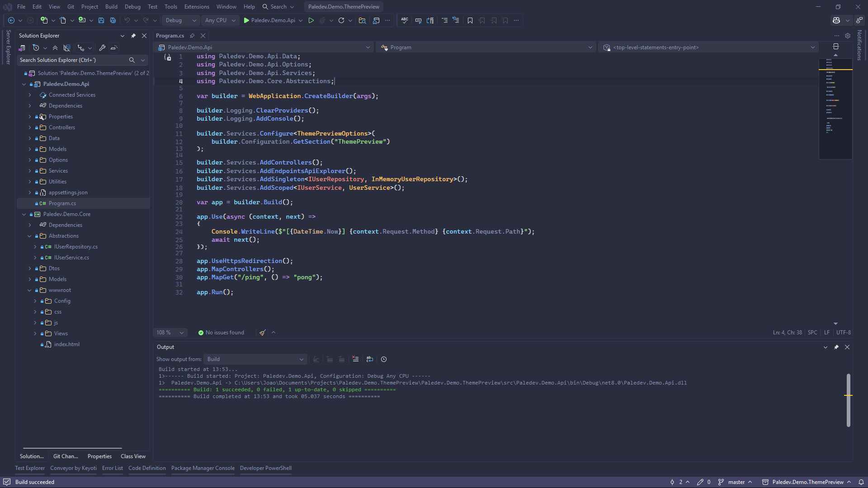Open Package Manager Console tab
This screenshot has width=868, height=488.
pyautogui.click(x=203, y=468)
